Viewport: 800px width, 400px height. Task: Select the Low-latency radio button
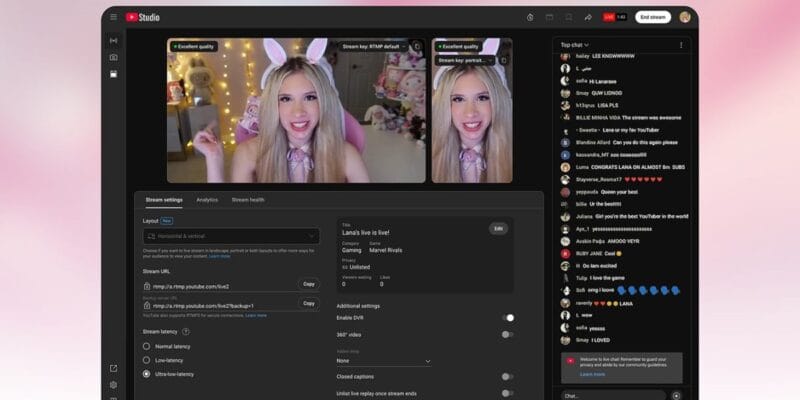[146, 360]
